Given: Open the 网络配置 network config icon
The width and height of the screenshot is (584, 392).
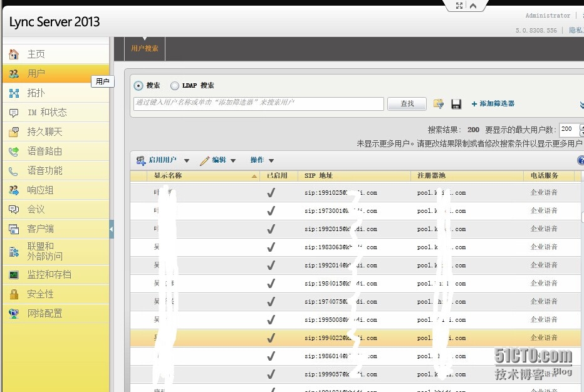Looking at the screenshot, I should [14, 314].
